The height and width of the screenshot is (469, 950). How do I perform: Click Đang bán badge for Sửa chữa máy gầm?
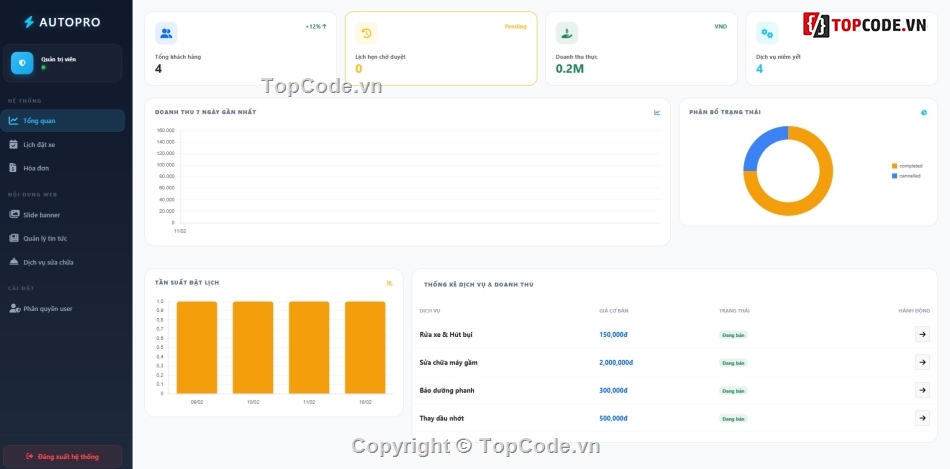733,363
